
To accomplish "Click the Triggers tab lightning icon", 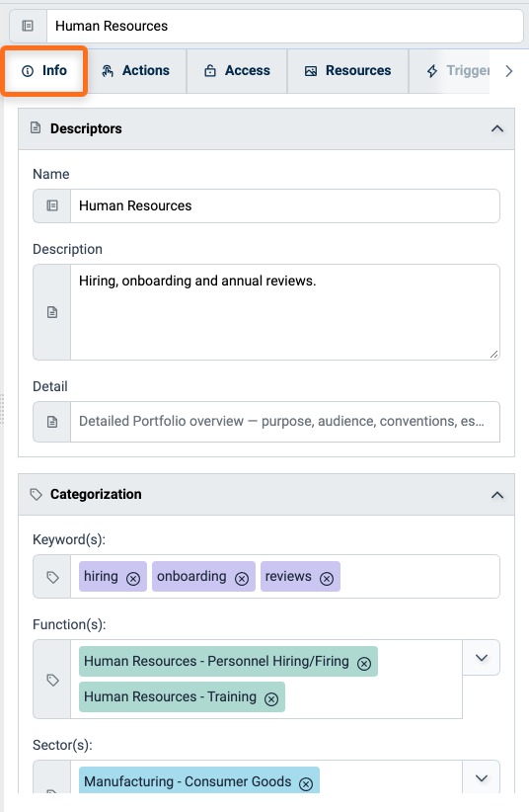I will (x=432, y=71).
